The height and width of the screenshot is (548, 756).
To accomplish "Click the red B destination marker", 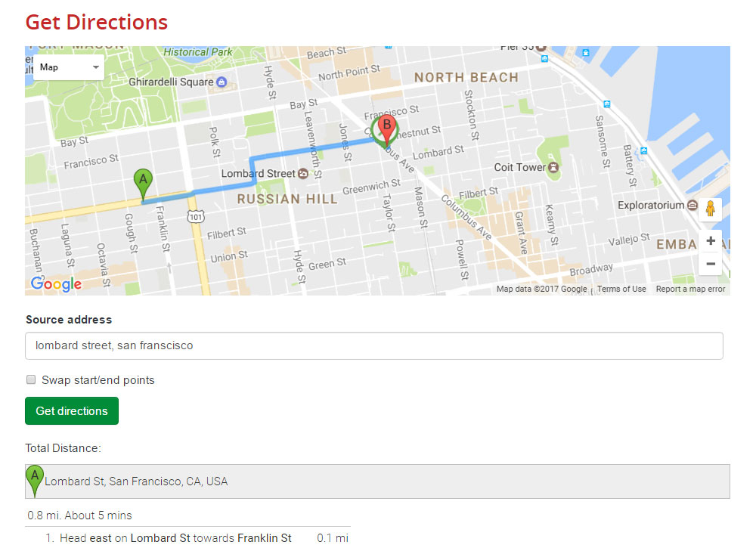I will [386, 127].
